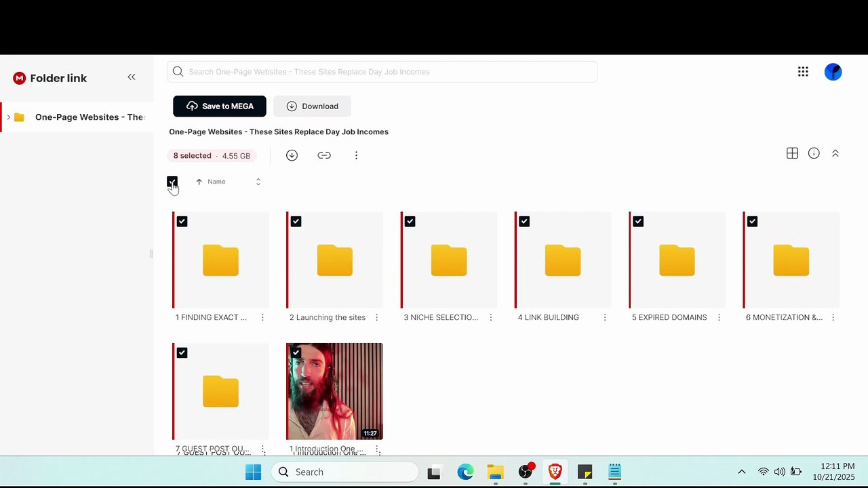The height and width of the screenshot is (488, 868).
Task: Open options menu for 4 LINK BUILDING
Action: tap(605, 317)
